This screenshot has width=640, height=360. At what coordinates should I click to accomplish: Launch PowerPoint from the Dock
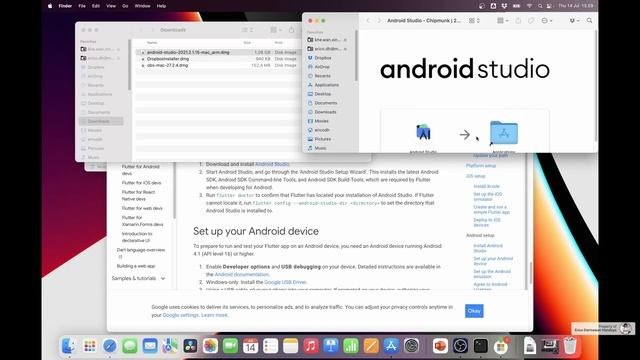click(x=440, y=346)
